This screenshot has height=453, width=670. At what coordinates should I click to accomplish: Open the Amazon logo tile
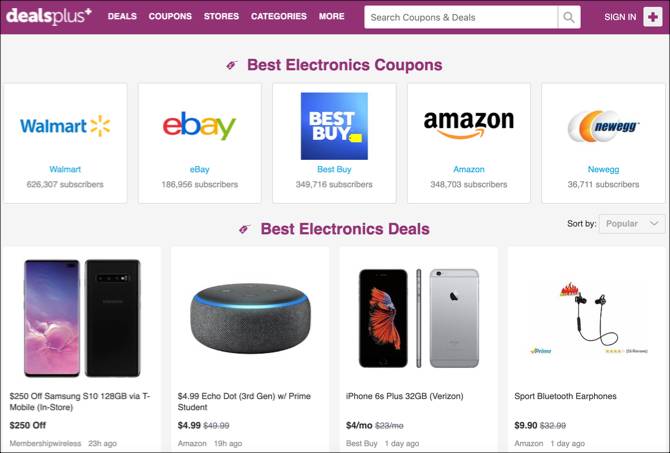(468, 124)
